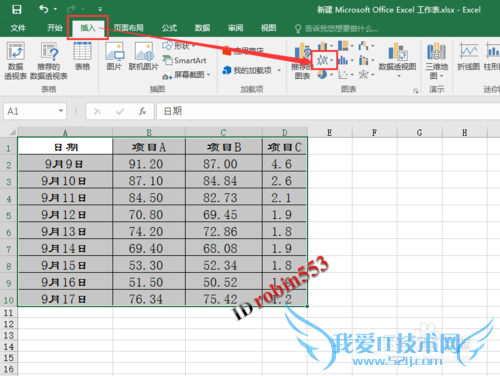Viewport: 500px width, 376px height.
Task: Open the Name Box dropdown arrow
Action: pyautogui.click(x=61, y=111)
